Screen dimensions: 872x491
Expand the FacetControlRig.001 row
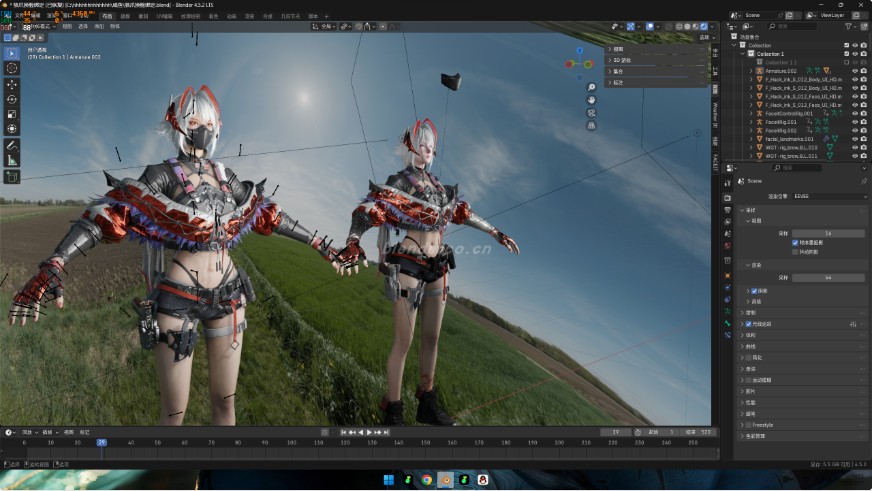[751, 113]
